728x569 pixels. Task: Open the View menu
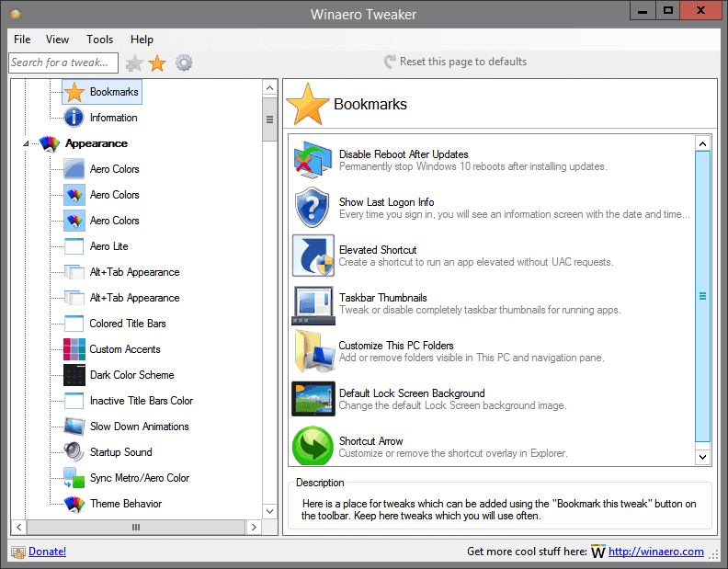point(57,40)
